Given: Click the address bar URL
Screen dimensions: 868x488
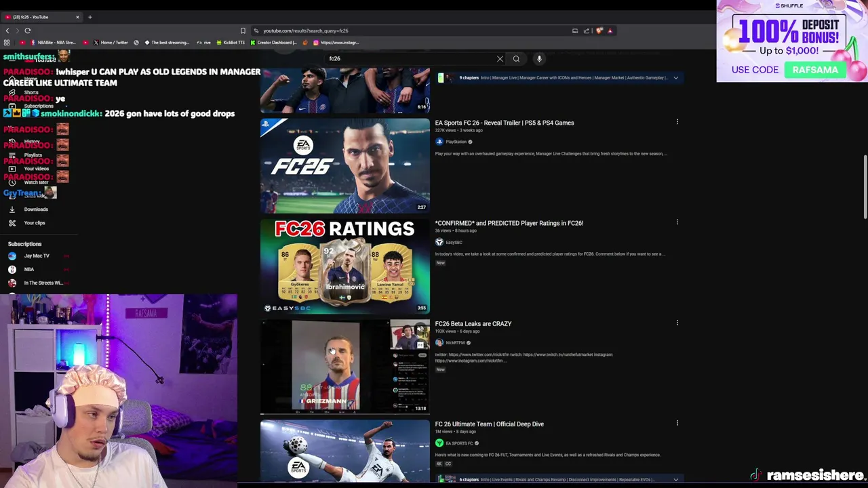Looking at the screenshot, I should coord(305,30).
